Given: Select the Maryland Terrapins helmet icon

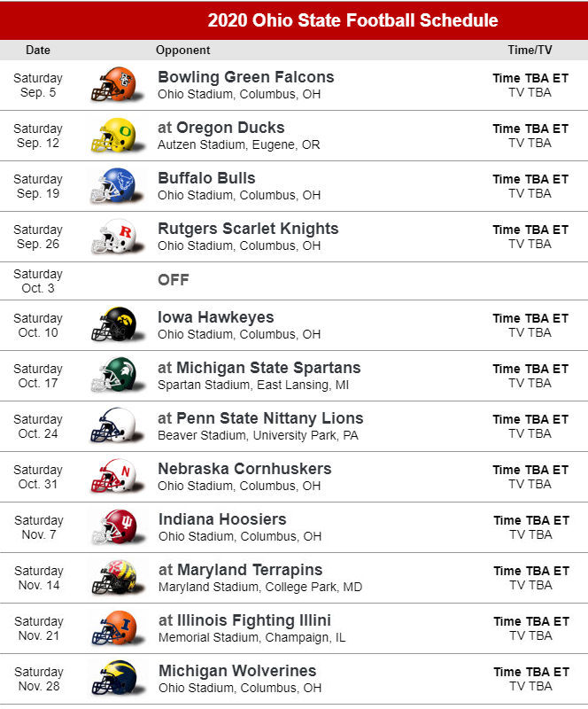Looking at the screenshot, I should [x=118, y=578].
